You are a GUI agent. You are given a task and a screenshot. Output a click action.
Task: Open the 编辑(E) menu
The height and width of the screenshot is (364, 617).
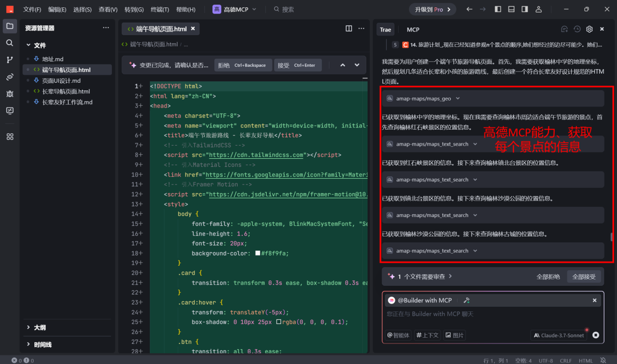(x=57, y=10)
